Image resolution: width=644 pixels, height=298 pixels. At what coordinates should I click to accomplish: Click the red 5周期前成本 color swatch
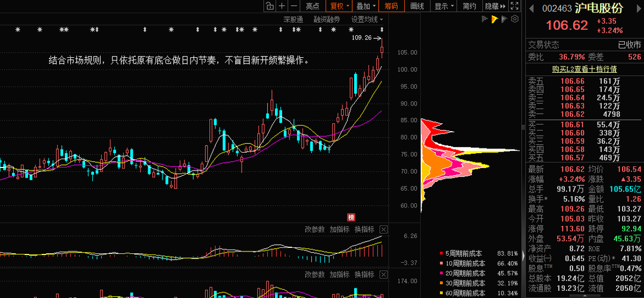(x=441, y=254)
